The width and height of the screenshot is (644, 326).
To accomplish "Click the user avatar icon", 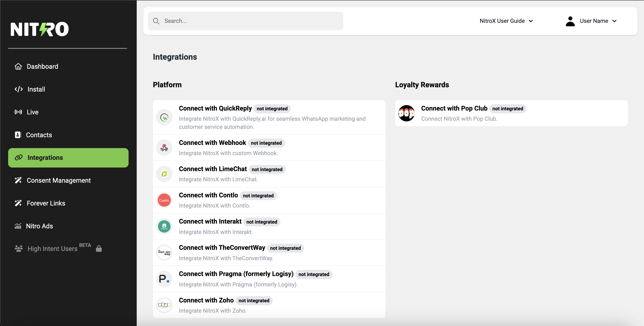I will point(570,21).
